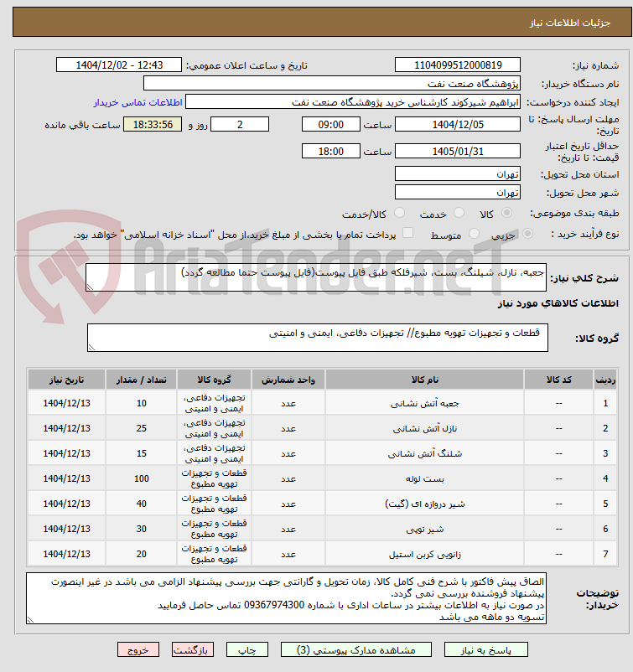The image size is (633, 672).
Task: Click the ایجاد کننده درخواست field
Action: tap(353, 102)
